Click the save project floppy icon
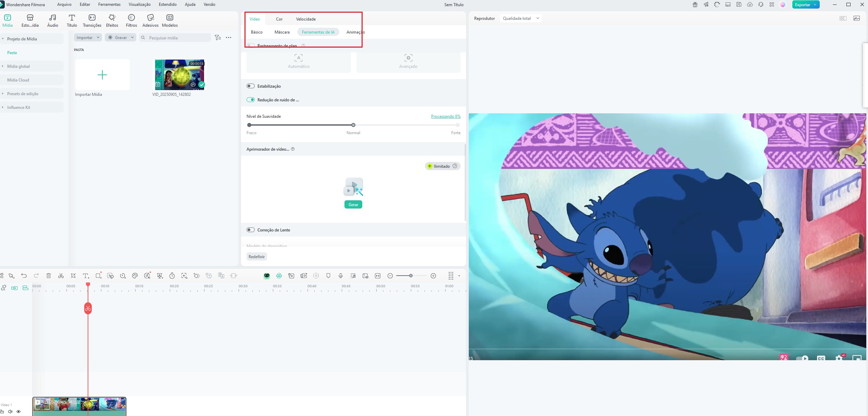 point(739,4)
